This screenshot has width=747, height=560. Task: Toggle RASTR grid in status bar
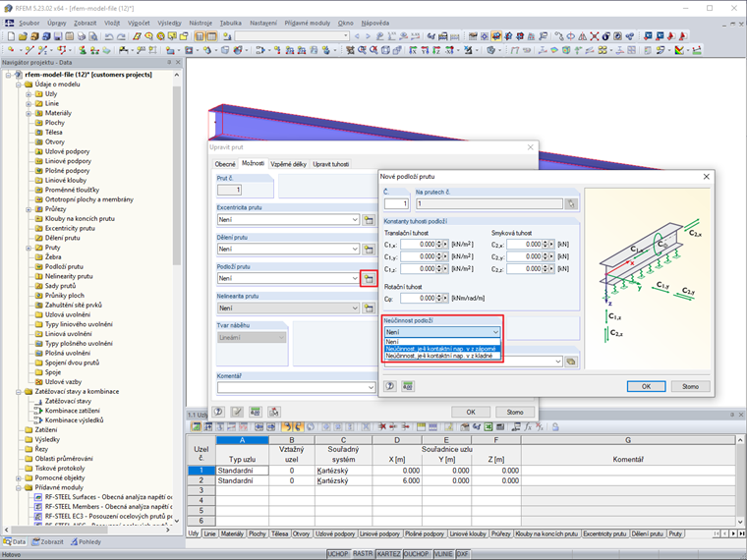click(363, 554)
